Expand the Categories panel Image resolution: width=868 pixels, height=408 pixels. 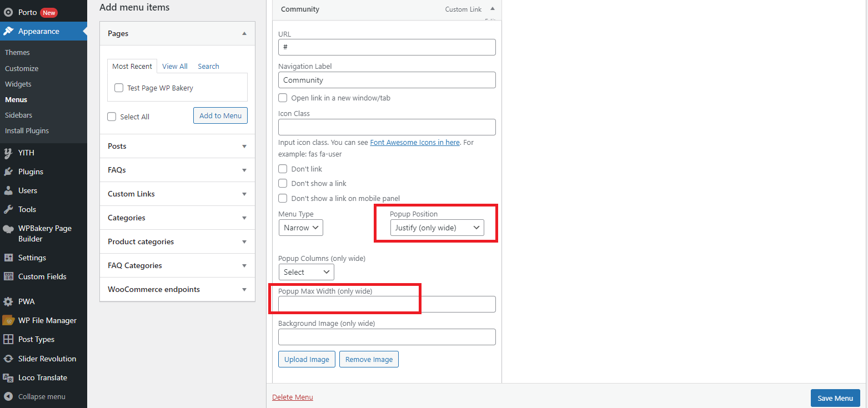pyautogui.click(x=244, y=218)
